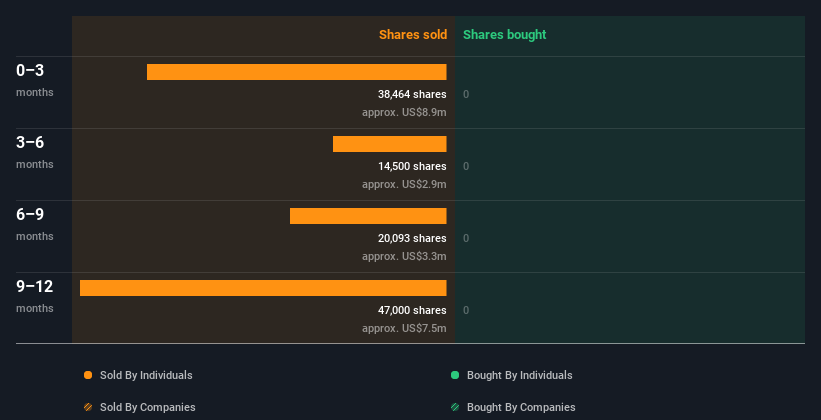Viewport: 821px width, 420px height.
Task: Toggle the Sold By Individuals legend label
Action: (x=146, y=375)
